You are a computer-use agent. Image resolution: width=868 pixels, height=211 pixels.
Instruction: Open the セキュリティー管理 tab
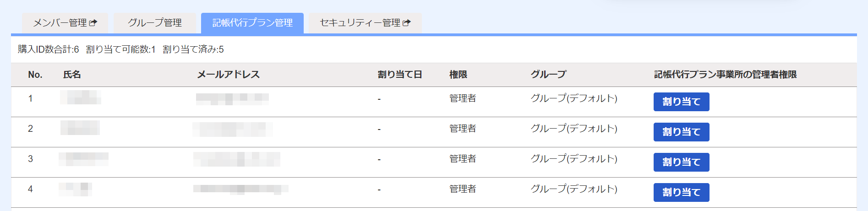point(365,23)
